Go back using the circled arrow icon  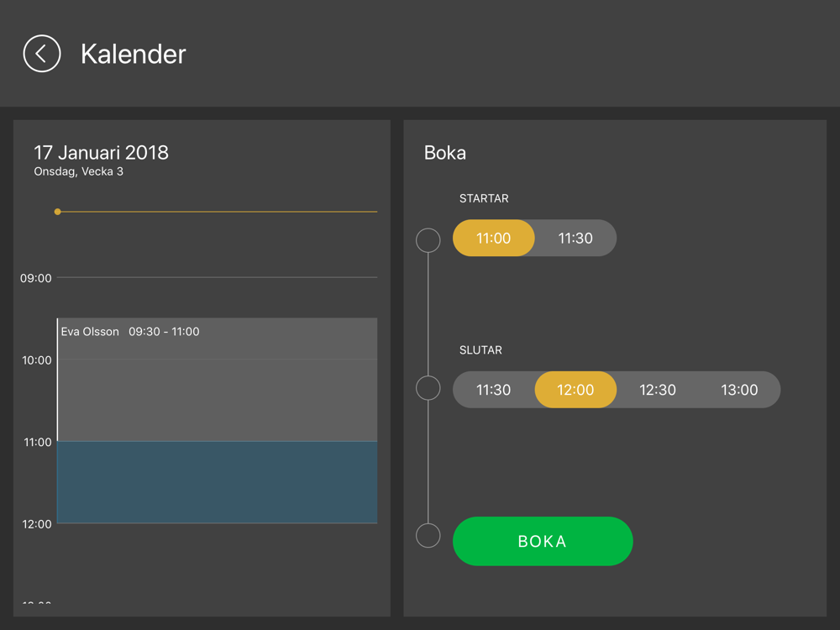click(x=42, y=54)
